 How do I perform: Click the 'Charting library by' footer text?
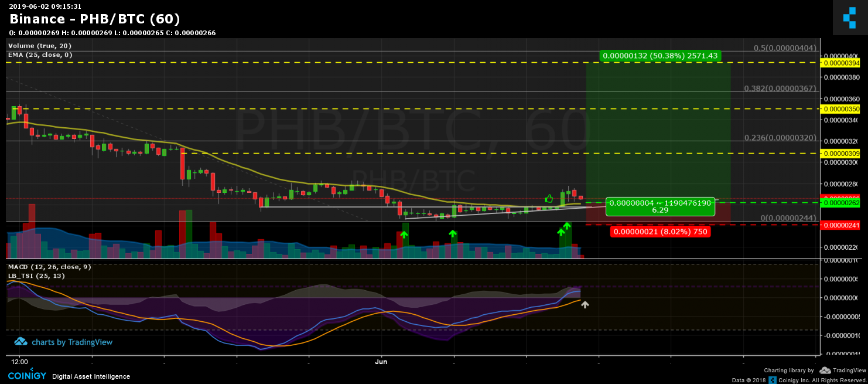789,371
